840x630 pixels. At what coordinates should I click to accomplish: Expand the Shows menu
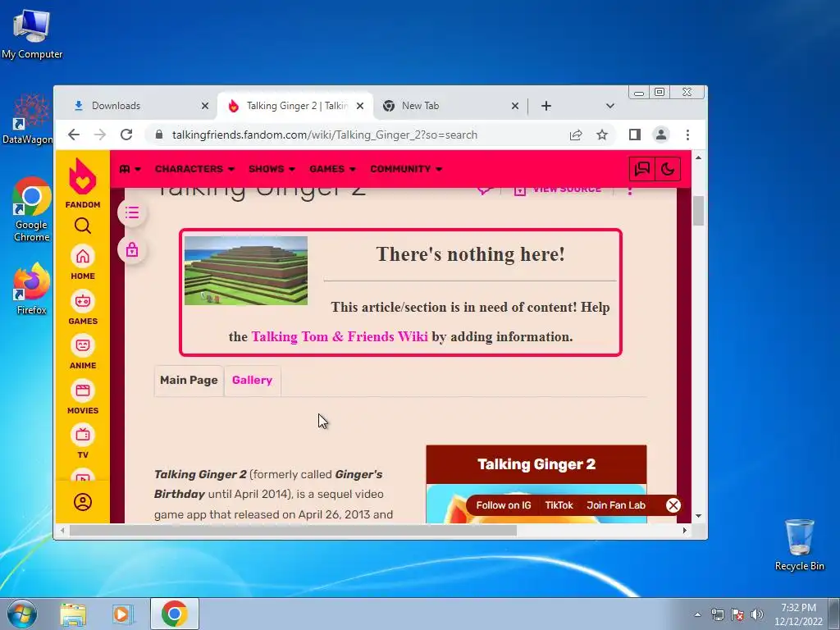pyautogui.click(x=272, y=169)
